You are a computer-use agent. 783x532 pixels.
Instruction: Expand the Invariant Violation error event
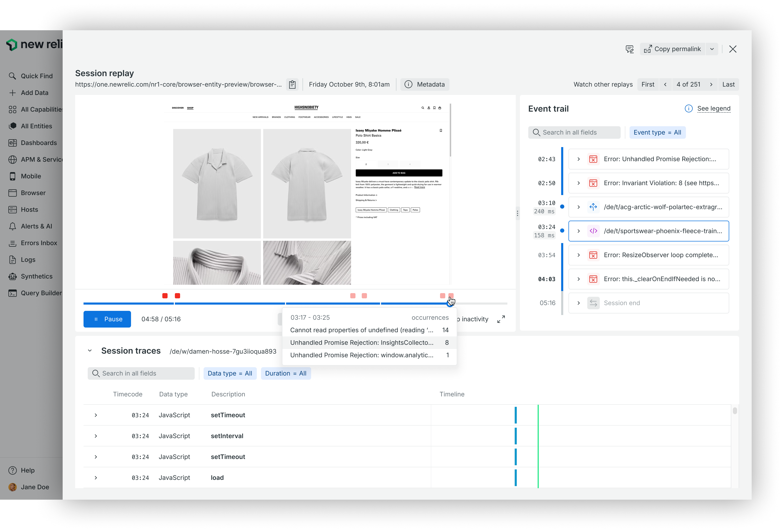578,183
